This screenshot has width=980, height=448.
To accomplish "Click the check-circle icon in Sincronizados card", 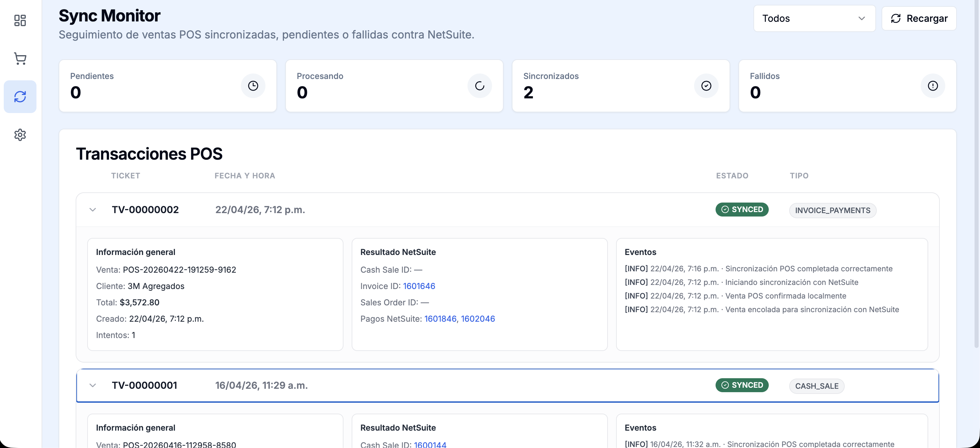I will 706,85.
